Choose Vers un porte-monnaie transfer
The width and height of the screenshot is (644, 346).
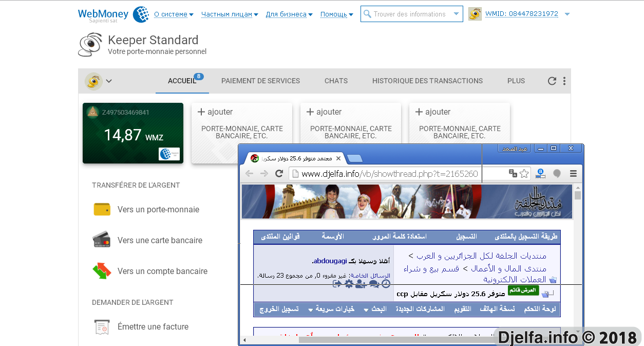158,209
